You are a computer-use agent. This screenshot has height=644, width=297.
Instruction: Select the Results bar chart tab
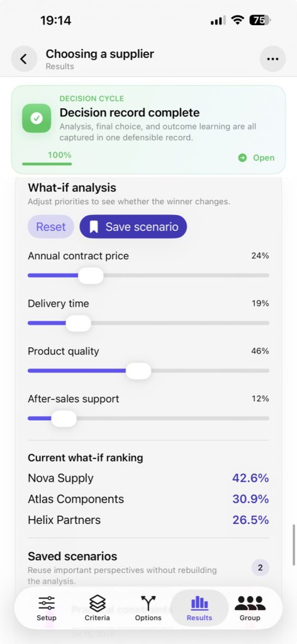click(x=199, y=608)
